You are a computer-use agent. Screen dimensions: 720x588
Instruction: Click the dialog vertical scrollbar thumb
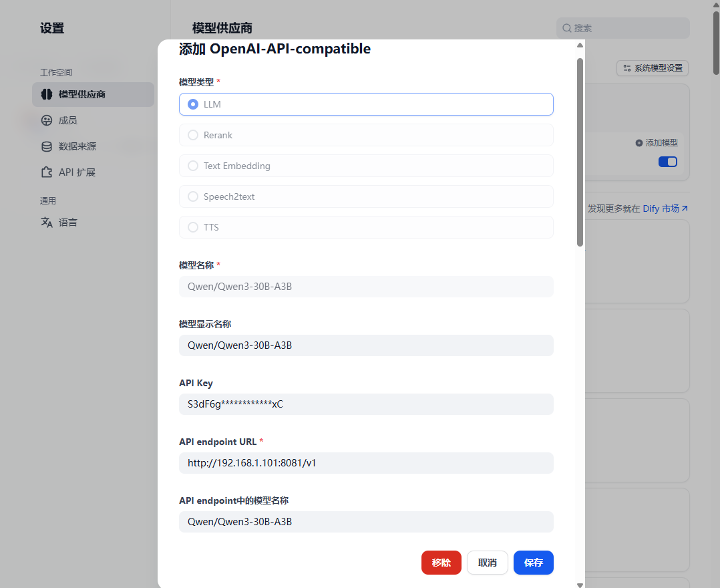(x=580, y=152)
